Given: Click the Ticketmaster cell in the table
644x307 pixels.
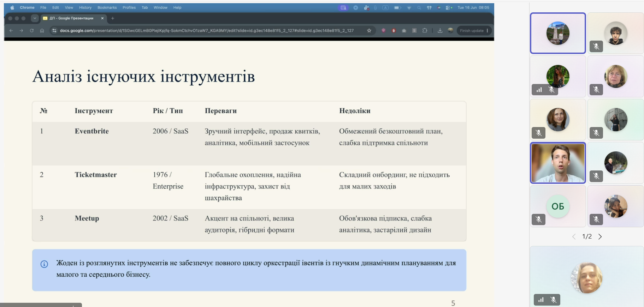Looking at the screenshot, I should tap(96, 175).
